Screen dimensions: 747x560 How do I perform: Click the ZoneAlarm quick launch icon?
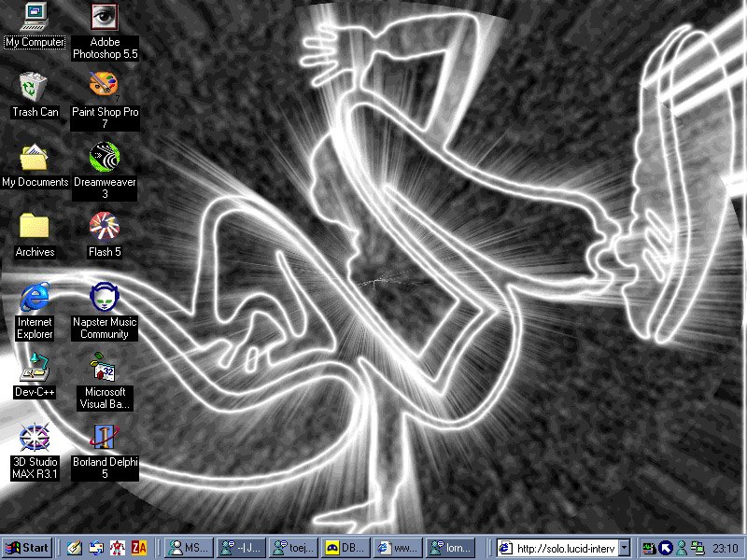(x=139, y=548)
